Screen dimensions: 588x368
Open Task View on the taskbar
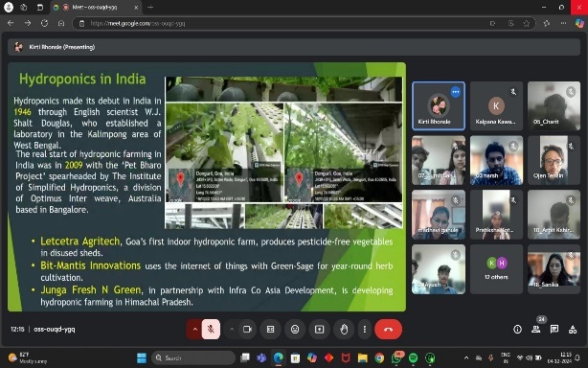[x=245, y=358]
